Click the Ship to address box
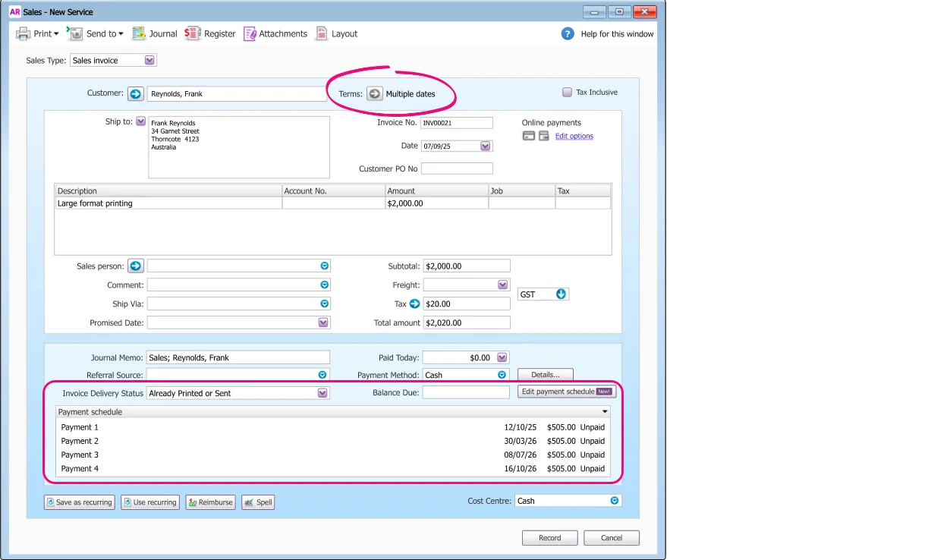 coord(239,147)
